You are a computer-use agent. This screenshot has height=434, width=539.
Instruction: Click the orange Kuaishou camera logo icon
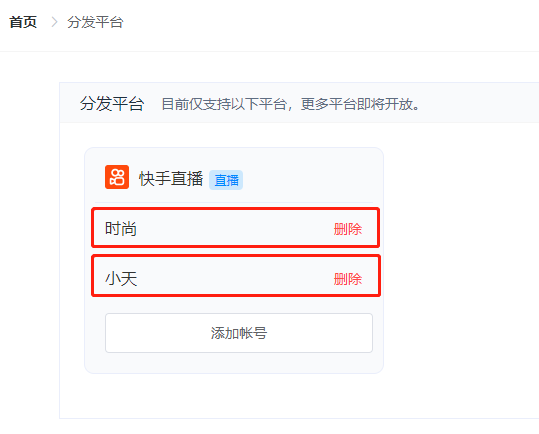pos(117,177)
